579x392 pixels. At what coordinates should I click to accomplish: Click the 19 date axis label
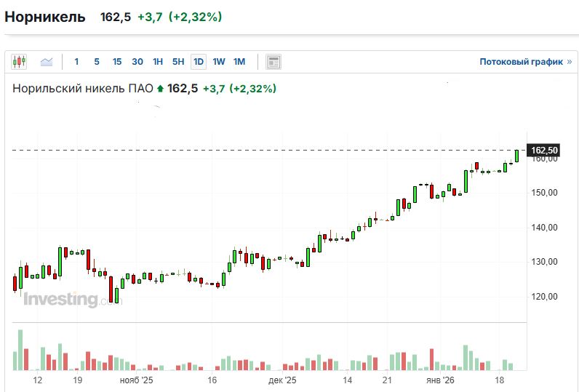tap(77, 380)
